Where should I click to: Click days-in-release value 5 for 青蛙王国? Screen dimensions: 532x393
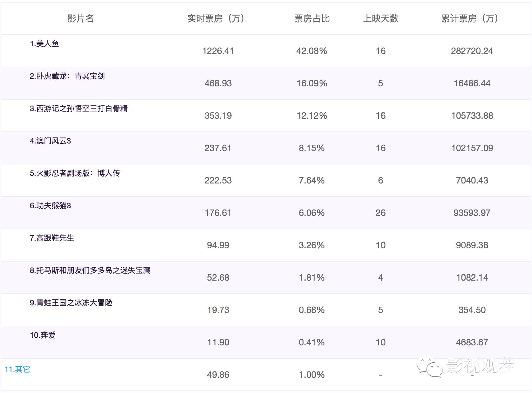pos(381,310)
